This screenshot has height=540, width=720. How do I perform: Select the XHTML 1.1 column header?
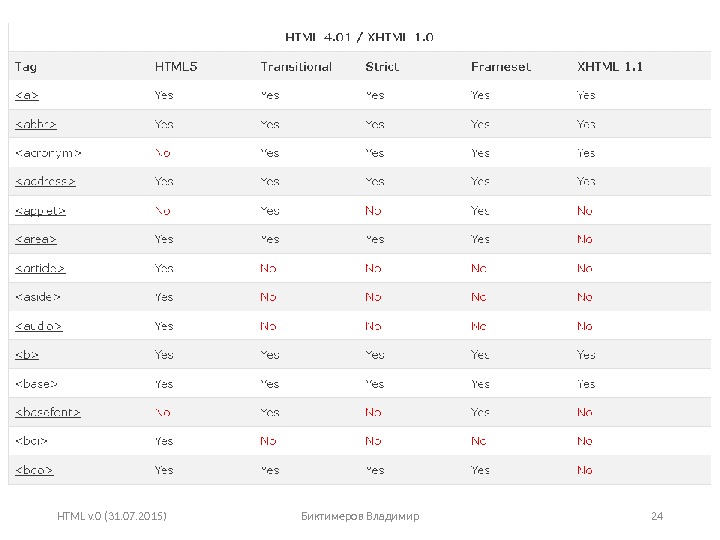click(x=610, y=67)
